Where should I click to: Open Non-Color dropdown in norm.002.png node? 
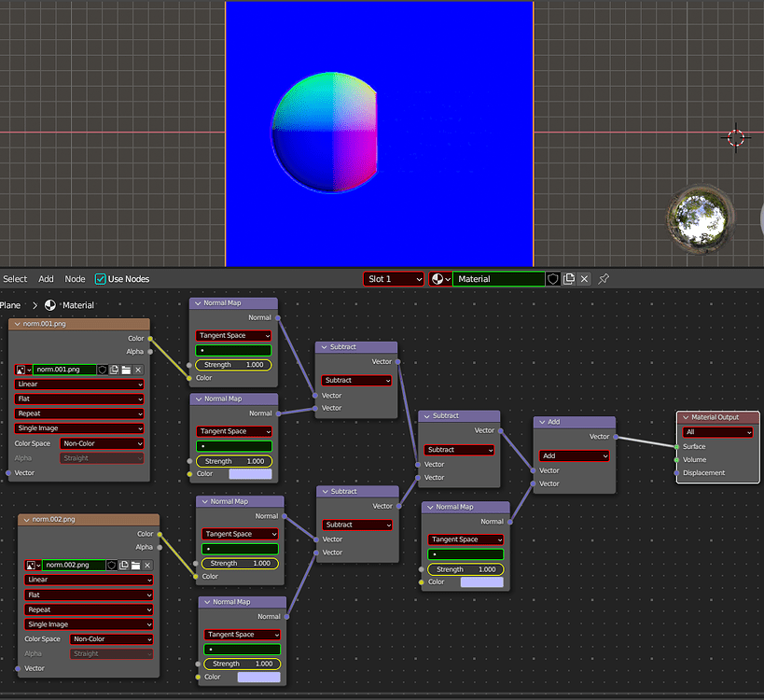112,639
